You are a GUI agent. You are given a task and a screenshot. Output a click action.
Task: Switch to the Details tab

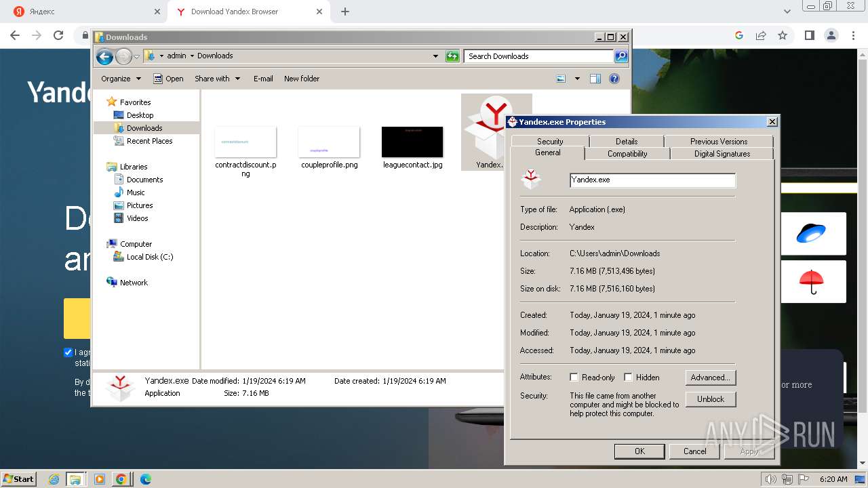[627, 141]
